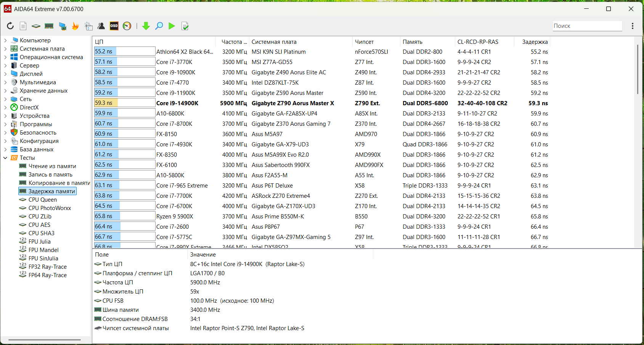Collapse the Тесты tree node
The image size is (644, 345).
[5, 158]
